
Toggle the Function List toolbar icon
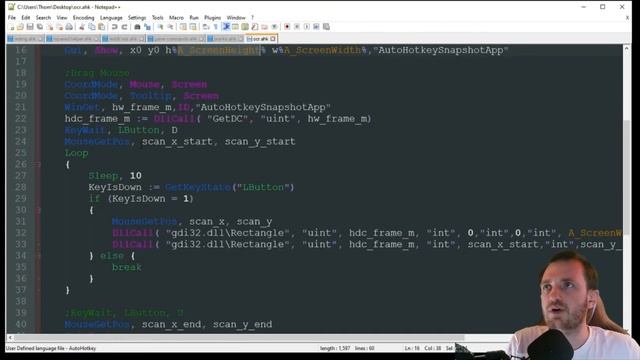[255, 27]
